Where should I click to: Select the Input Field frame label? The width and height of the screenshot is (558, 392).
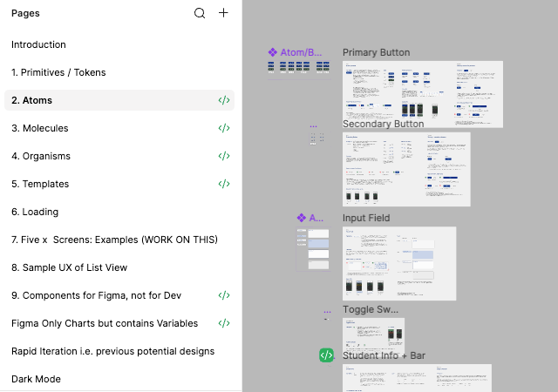coord(366,218)
